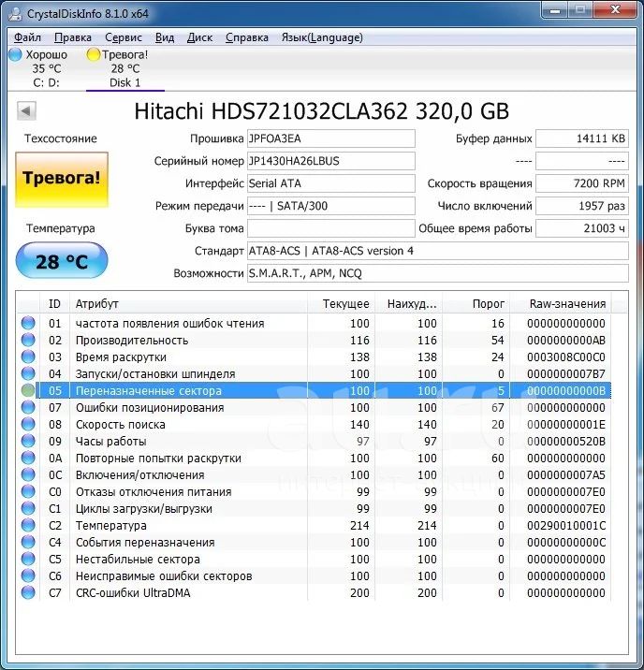Screen dimensions: 644x670
Task: Click status icon for C2 Температура row
Action: 28,525
